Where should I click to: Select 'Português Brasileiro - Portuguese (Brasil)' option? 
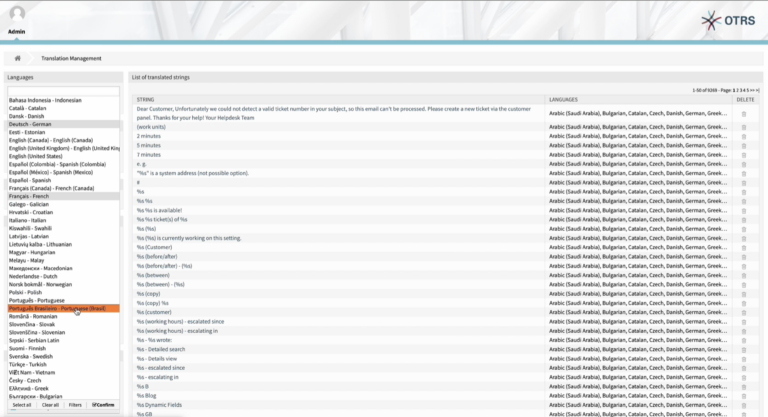click(x=63, y=308)
